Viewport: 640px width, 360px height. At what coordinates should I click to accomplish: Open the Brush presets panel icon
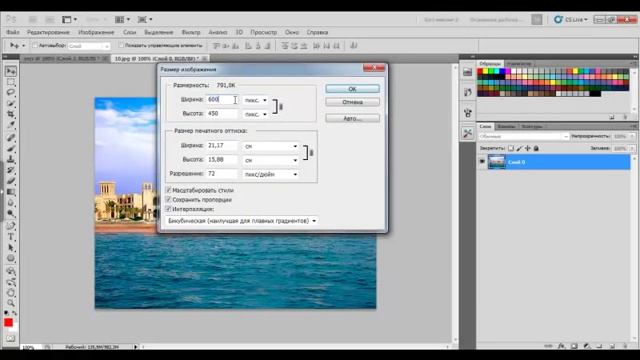468,113
